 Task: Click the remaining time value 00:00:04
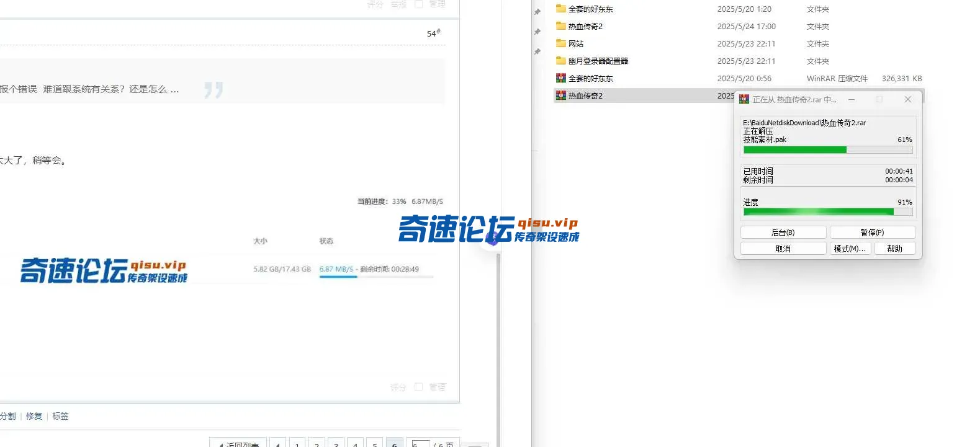coord(899,180)
